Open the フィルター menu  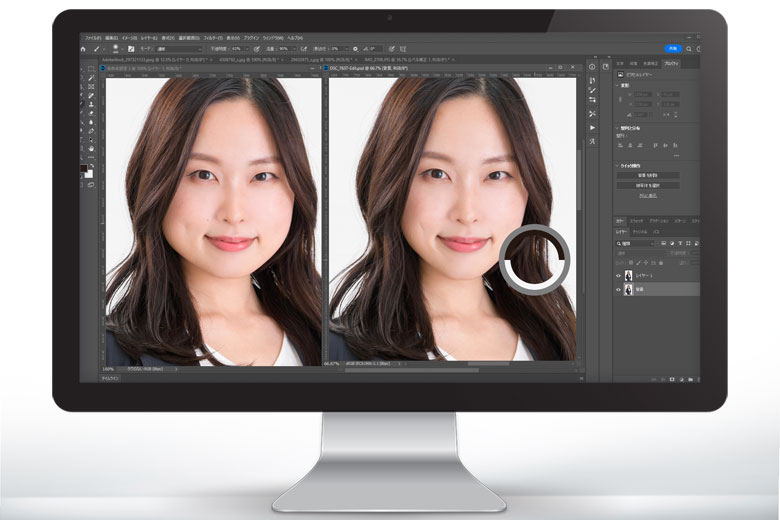coord(211,36)
